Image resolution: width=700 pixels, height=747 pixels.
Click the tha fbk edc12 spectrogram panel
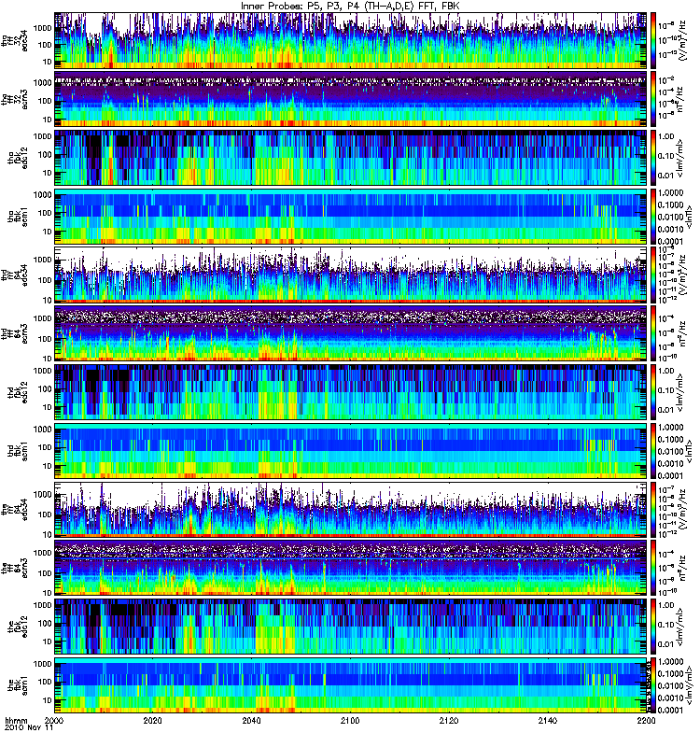coord(351,158)
